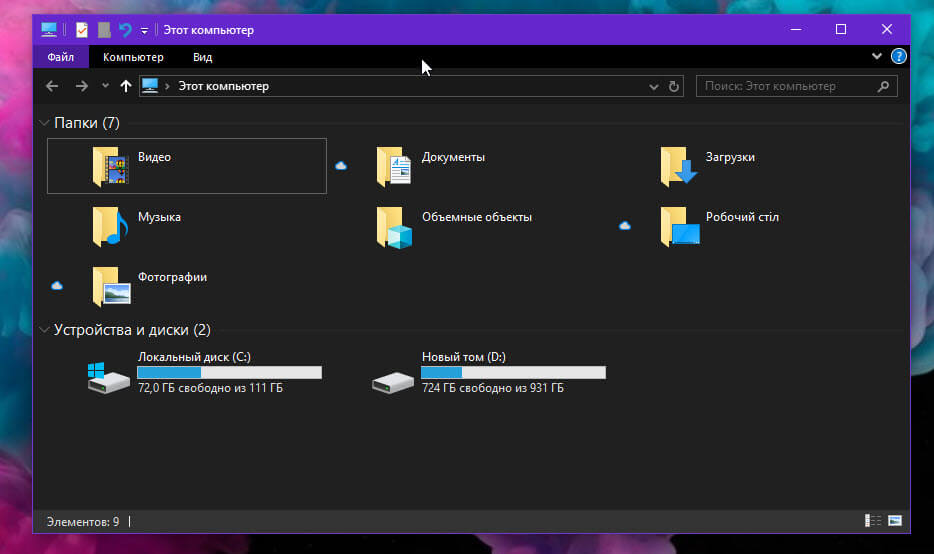This screenshot has width=934, height=554.
Task: Click the Локальный диск (C:) usage bar
Action: click(x=229, y=372)
